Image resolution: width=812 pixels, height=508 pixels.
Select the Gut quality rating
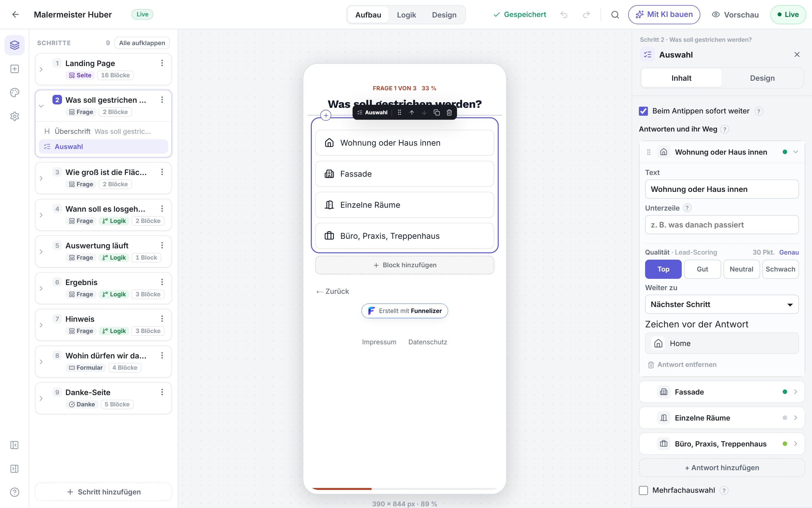tap(702, 269)
